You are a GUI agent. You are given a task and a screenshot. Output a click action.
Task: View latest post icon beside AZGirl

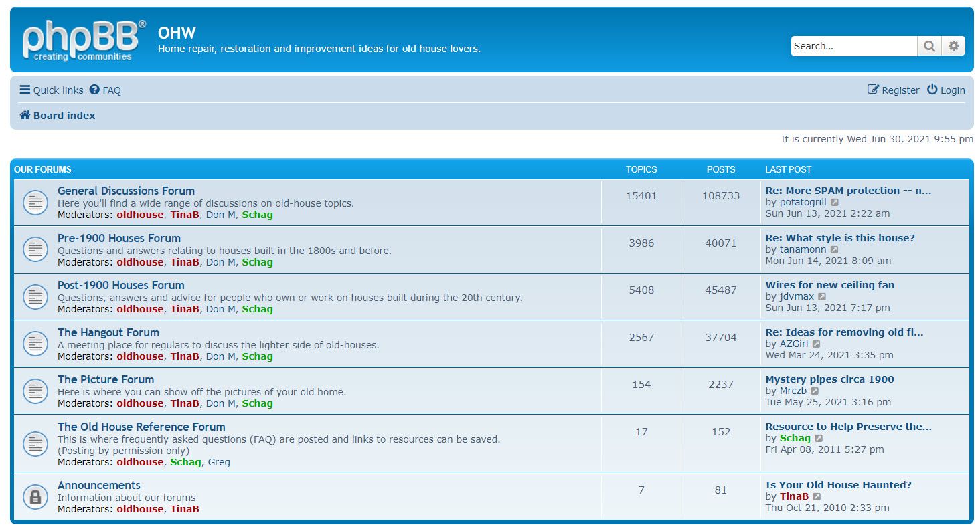pos(816,344)
